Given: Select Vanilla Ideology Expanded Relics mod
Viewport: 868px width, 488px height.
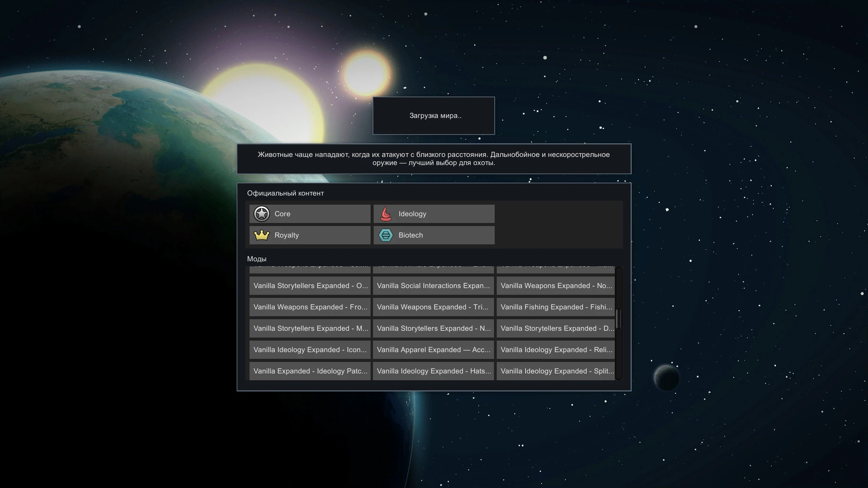Looking at the screenshot, I should [556, 350].
